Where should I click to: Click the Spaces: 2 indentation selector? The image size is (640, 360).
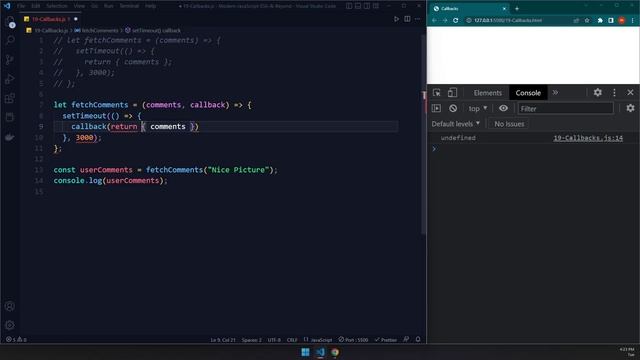(251, 340)
